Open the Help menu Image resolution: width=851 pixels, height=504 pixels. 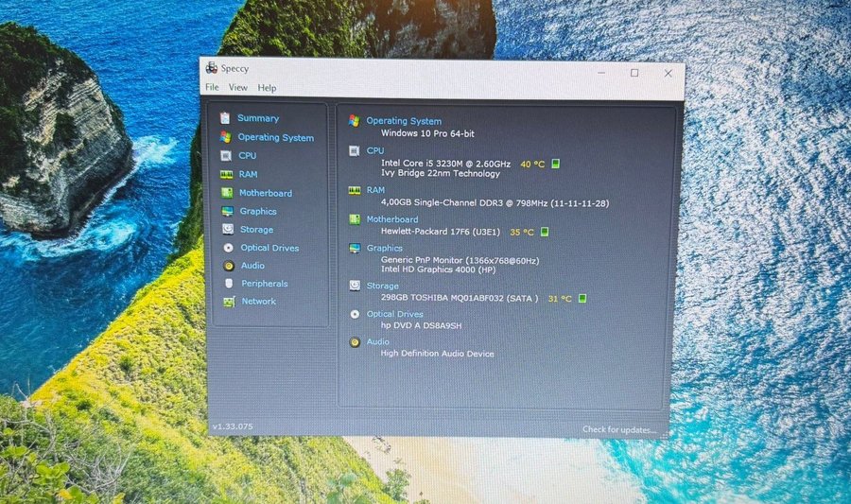(267, 88)
